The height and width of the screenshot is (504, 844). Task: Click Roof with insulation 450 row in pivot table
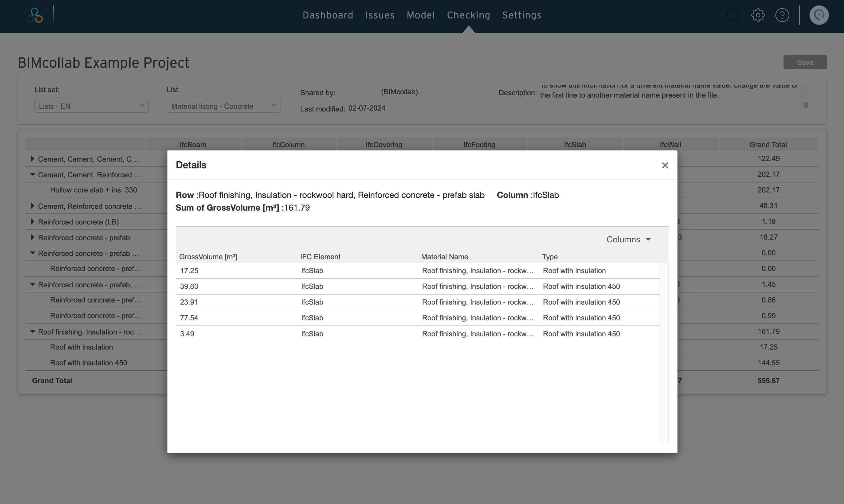tap(89, 363)
